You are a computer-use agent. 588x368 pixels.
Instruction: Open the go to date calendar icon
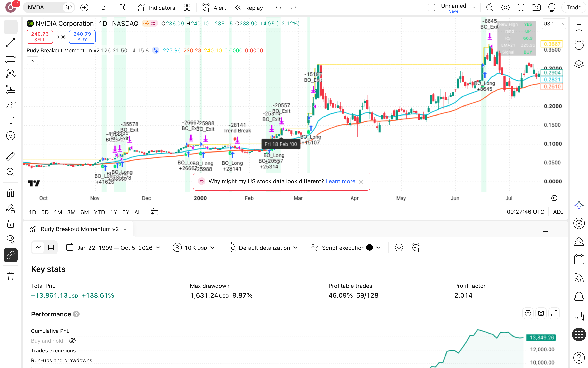point(155,212)
